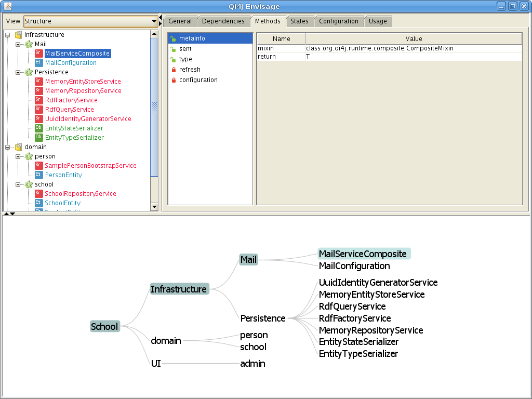The height and width of the screenshot is (399, 532).
Task: Select RdfQueryService in the tree
Action: click(x=69, y=110)
